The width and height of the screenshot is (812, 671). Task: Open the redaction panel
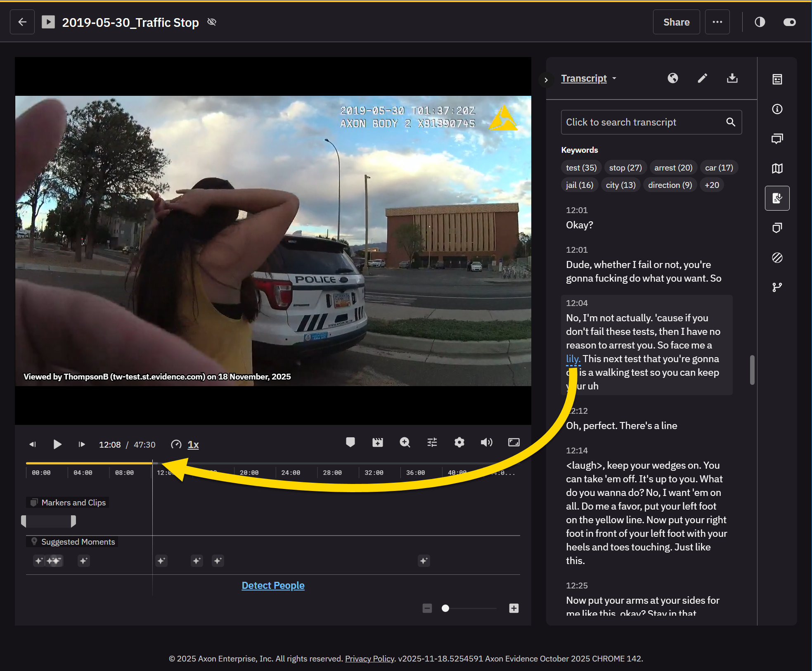(x=778, y=258)
